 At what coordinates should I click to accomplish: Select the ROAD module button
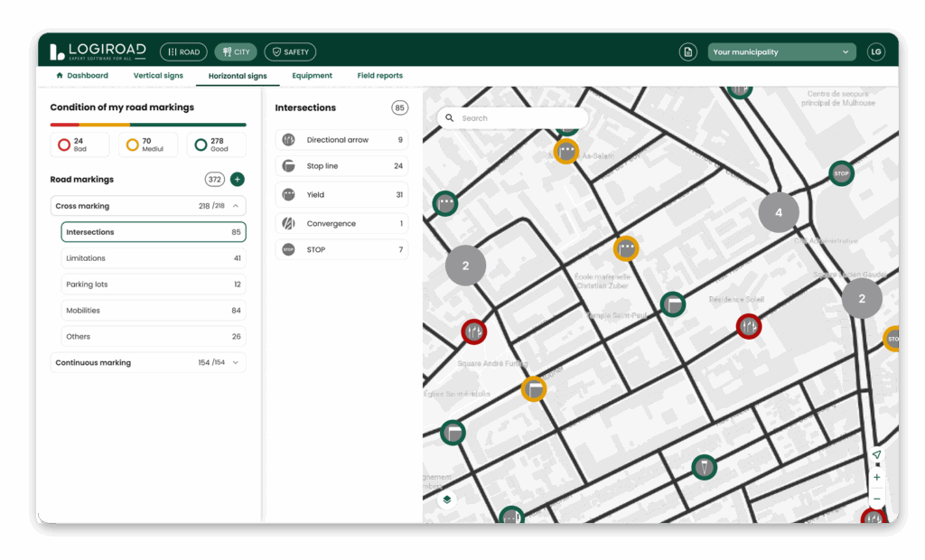click(x=183, y=52)
